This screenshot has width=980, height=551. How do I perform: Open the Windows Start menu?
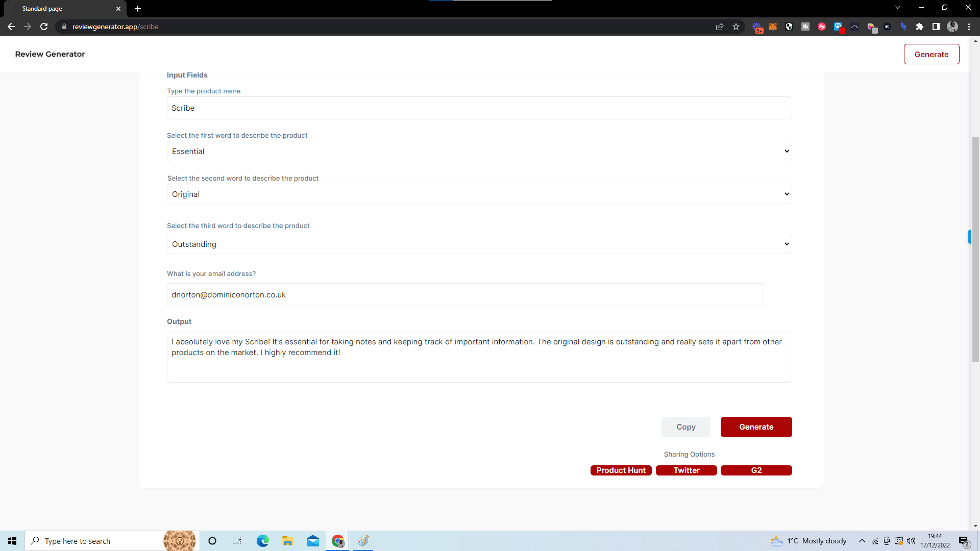[12, 541]
